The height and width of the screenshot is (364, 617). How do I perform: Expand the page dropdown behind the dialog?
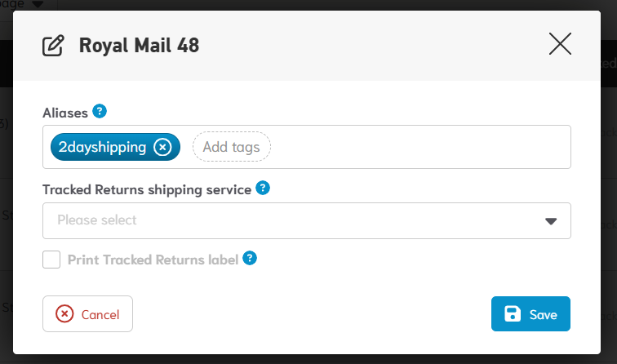pos(36,4)
